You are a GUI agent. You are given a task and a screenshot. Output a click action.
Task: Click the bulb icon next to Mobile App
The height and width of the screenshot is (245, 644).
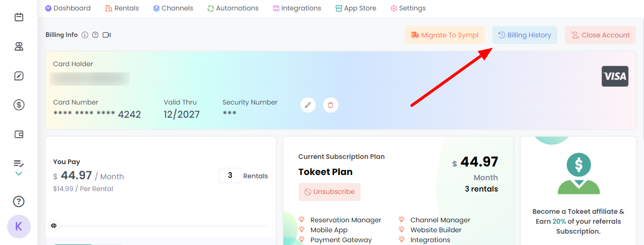tap(301, 229)
